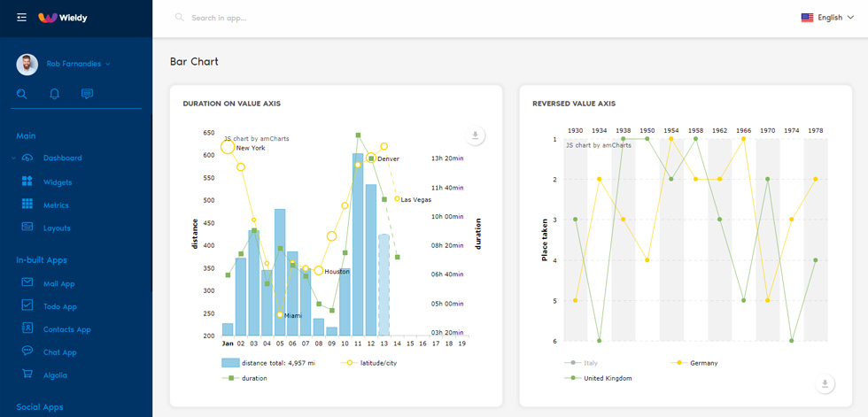
Task: Click the sidebar search magnifier icon
Action: click(x=21, y=94)
